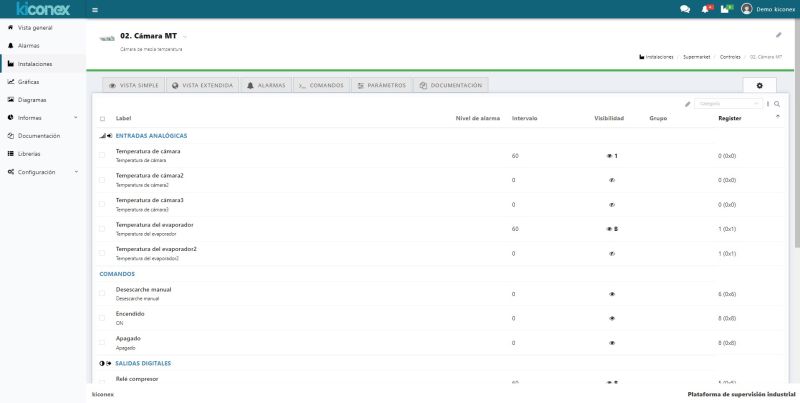Open the installations status notifications icon
The height and width of the screenshot is (403, 800).
[726, 9]
